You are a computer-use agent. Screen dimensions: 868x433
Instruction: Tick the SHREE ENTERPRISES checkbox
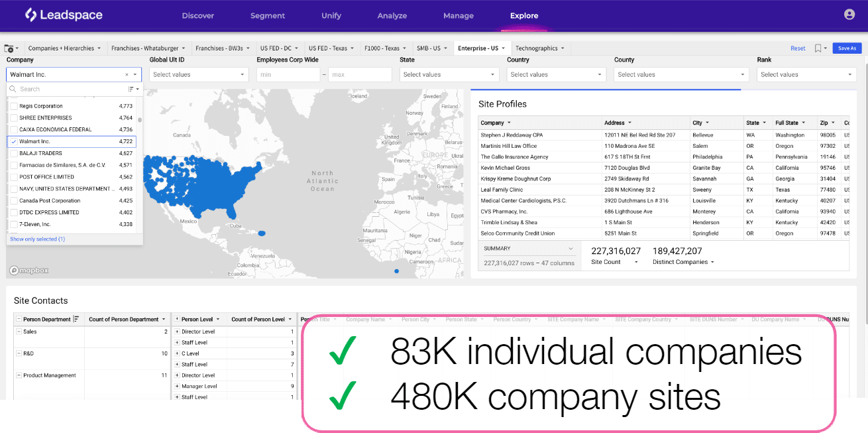[14, 118]
